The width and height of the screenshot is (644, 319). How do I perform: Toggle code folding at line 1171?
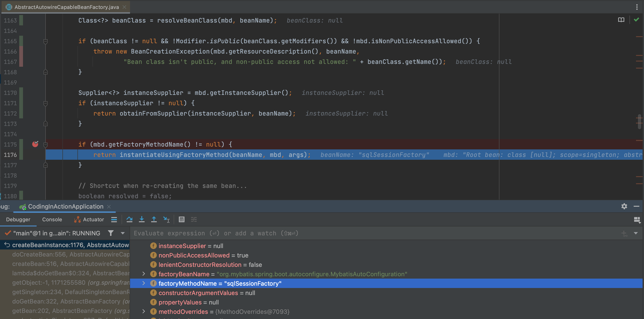(x=46, y=103)
